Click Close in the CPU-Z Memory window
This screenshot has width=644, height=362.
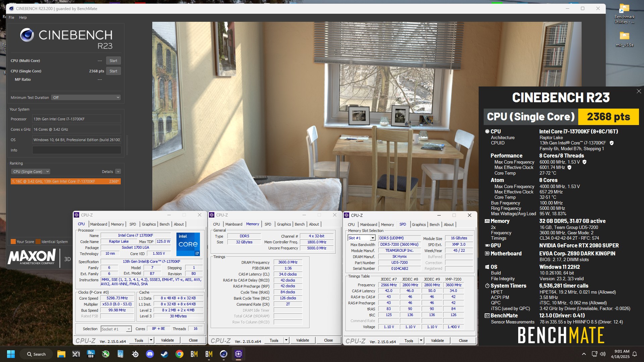328,340
